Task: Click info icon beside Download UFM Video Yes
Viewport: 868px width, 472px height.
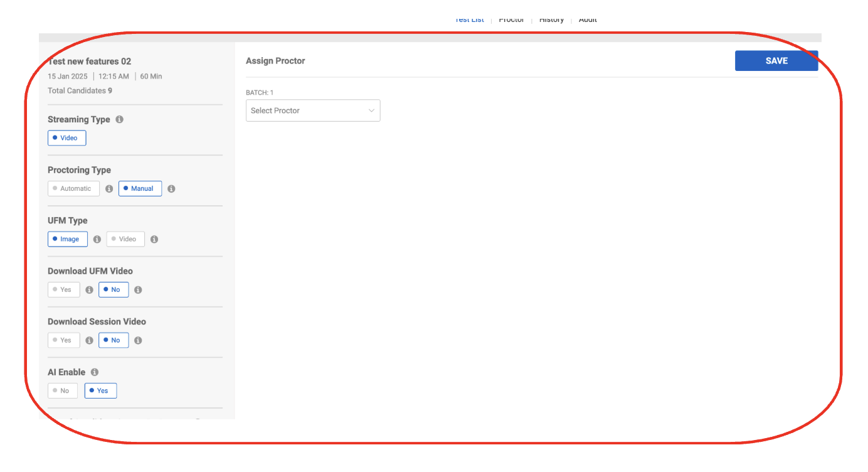Action: point(89,290)
